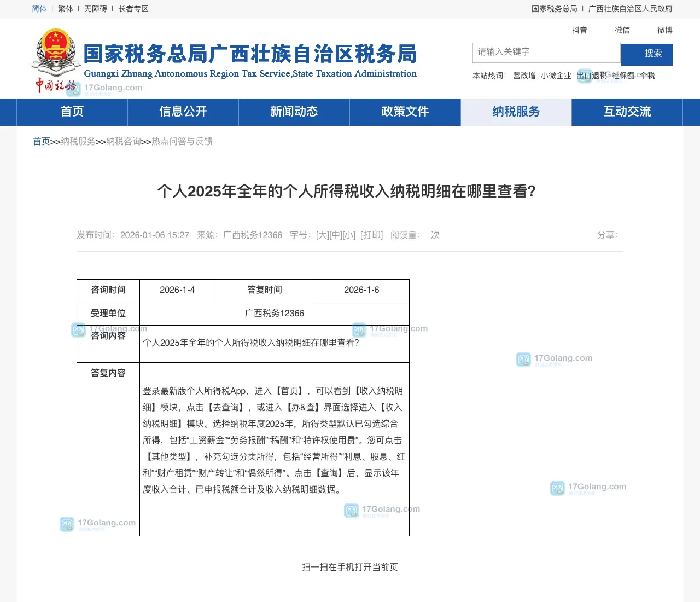This screenshot has width=700, height=602.
Task: Click the [打印] print link
Action: tap(372, 235)
